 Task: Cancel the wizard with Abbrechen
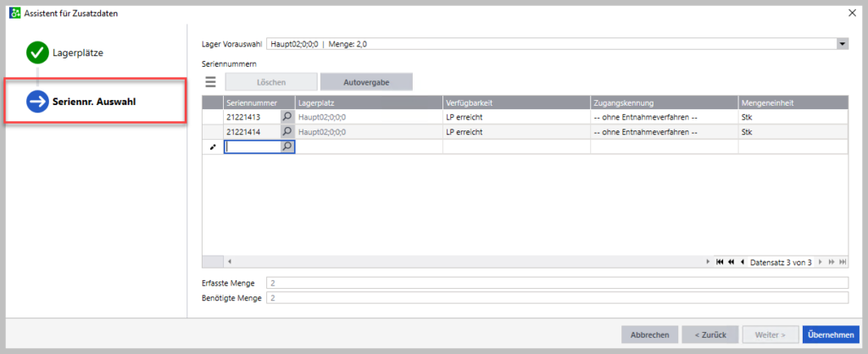coord(649,335)
